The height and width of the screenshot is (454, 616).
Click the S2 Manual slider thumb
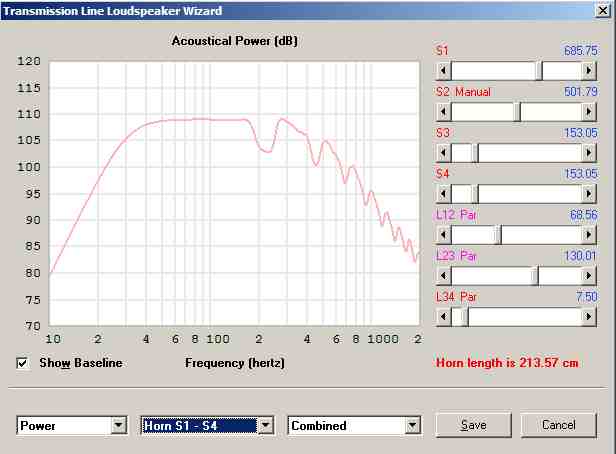pyautogui.click(x=517, y=112)
